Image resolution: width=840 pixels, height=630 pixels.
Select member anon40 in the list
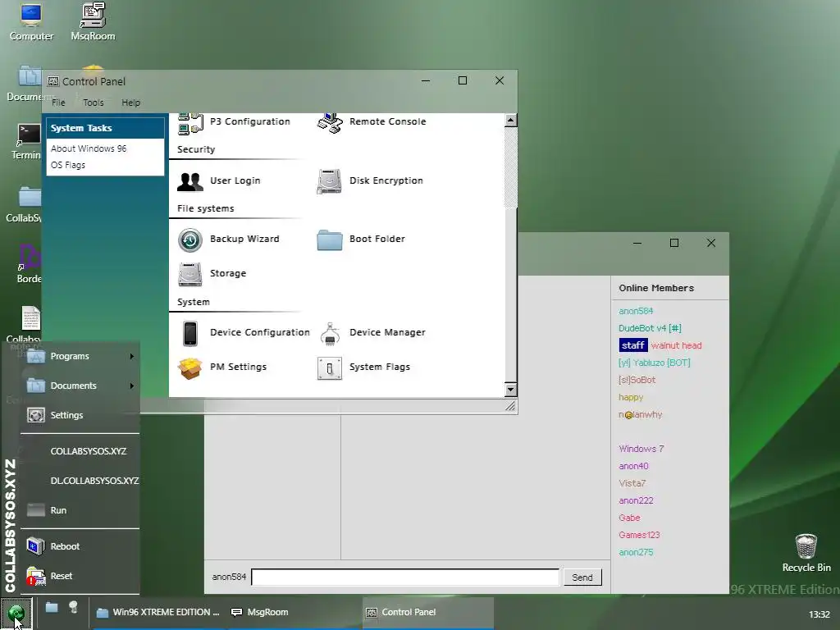coord(634,466)
